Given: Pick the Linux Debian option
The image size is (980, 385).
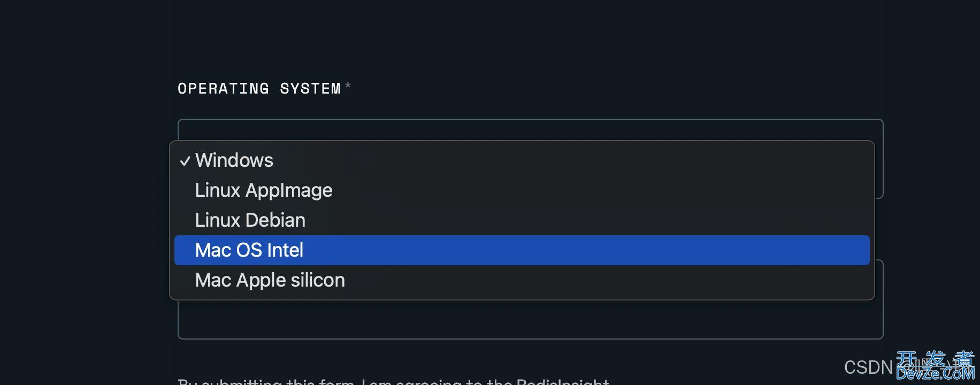Looking at the screenshot, I should (522, 220).
